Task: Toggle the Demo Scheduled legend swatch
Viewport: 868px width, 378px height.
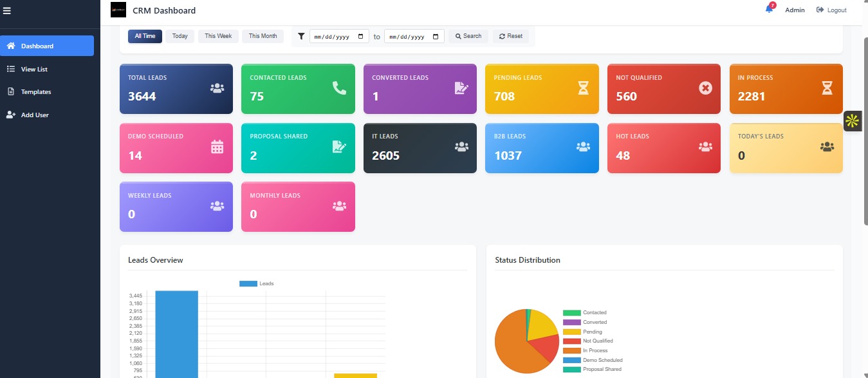Action: 571,360
